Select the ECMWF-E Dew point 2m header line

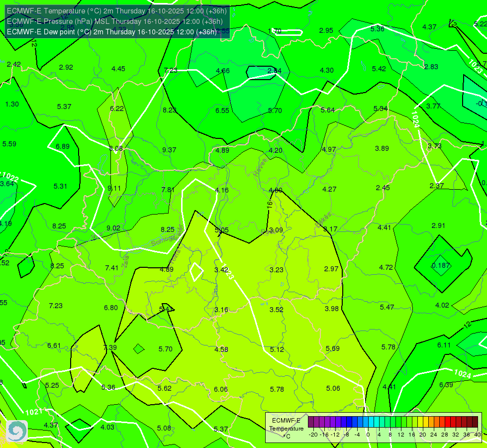(x=112, y=32)
